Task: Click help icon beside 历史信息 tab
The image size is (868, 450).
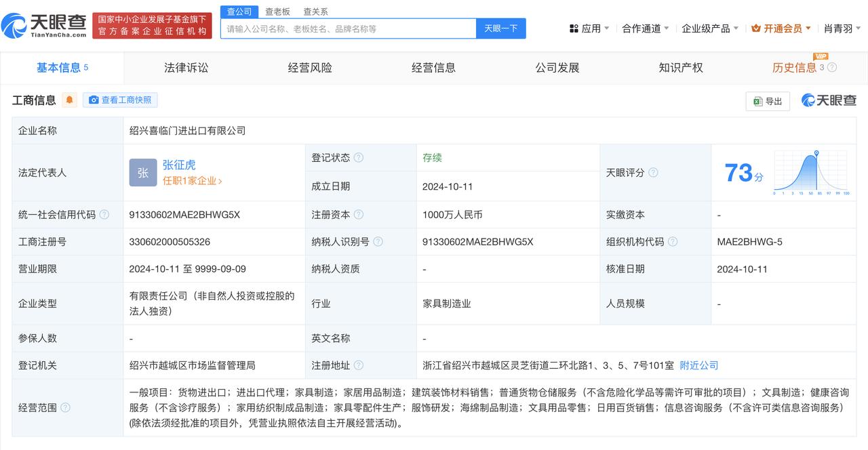Action: pyautogui.click(x=832, y=68)
